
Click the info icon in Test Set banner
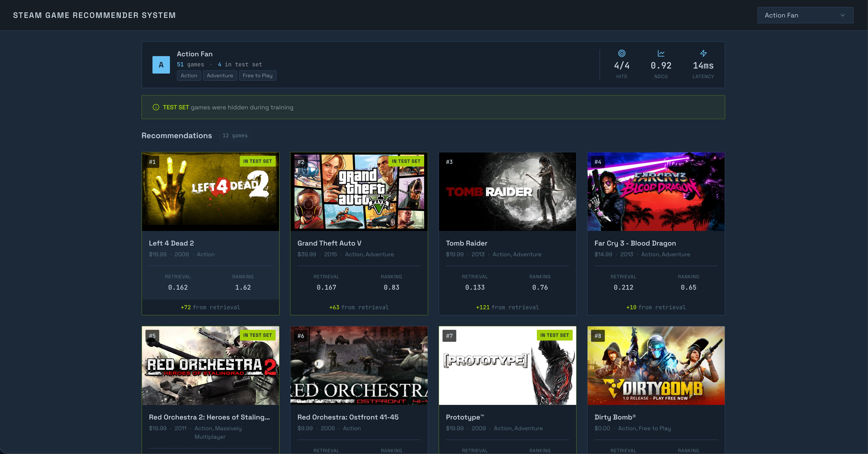click(156, 107)
